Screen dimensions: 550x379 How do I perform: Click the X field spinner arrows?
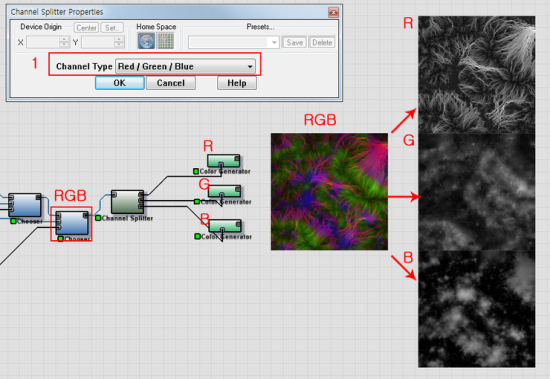click(x=64, y=42)
